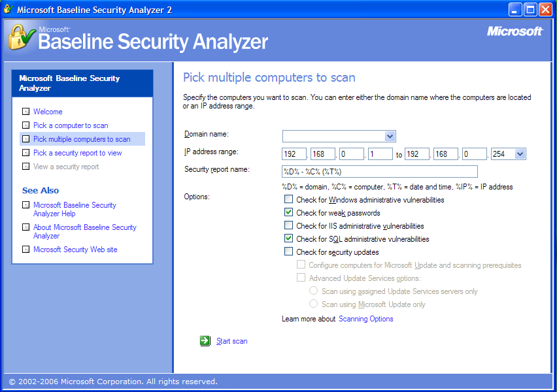Viewport: 557px width, 392px height.
Task: Enable Check for Windows administrative vulnerabilities
Action: (x=288, y=199)
